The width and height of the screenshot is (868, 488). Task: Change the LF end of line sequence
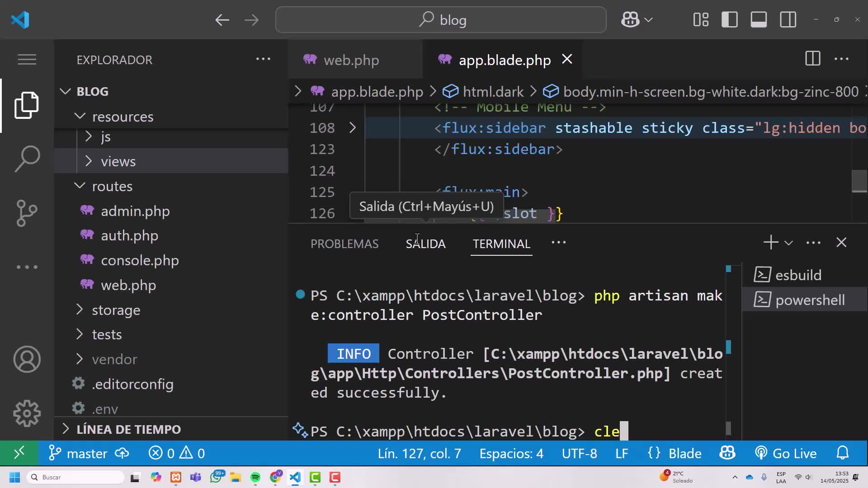click(622, 453)
